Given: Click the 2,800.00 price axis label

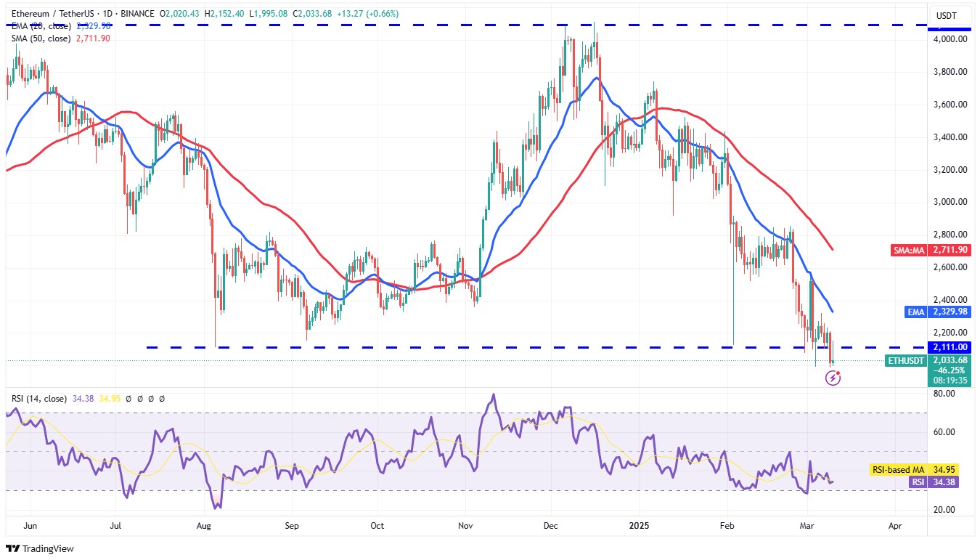Looking at the screenshot, I should point(949,235).
